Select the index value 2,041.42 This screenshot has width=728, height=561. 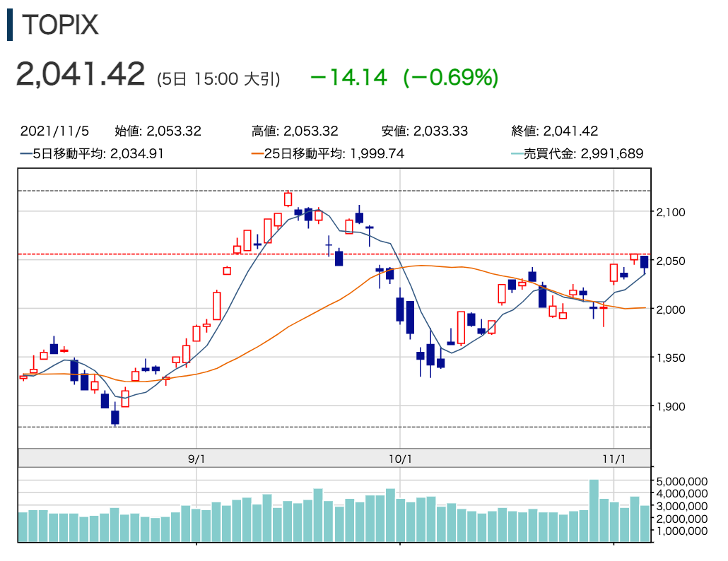[81, 74]
